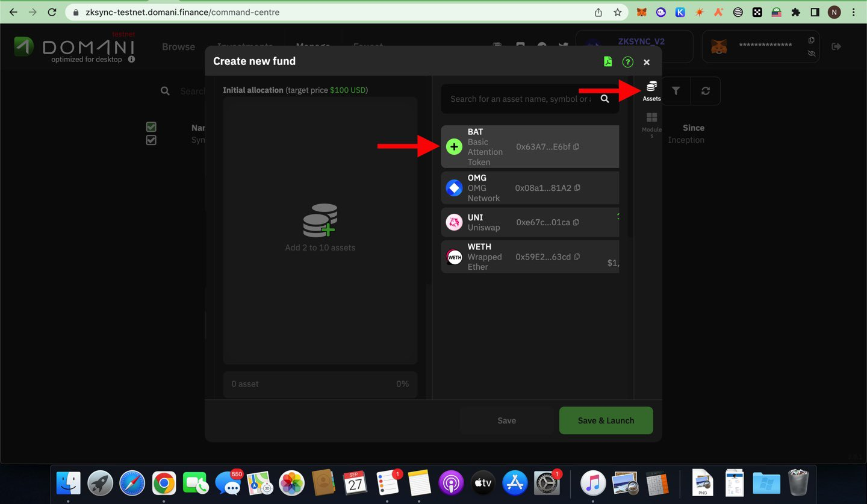The image size is (867, 504).
Task: Copy the WETH contract address
Action: coord(577,257)
